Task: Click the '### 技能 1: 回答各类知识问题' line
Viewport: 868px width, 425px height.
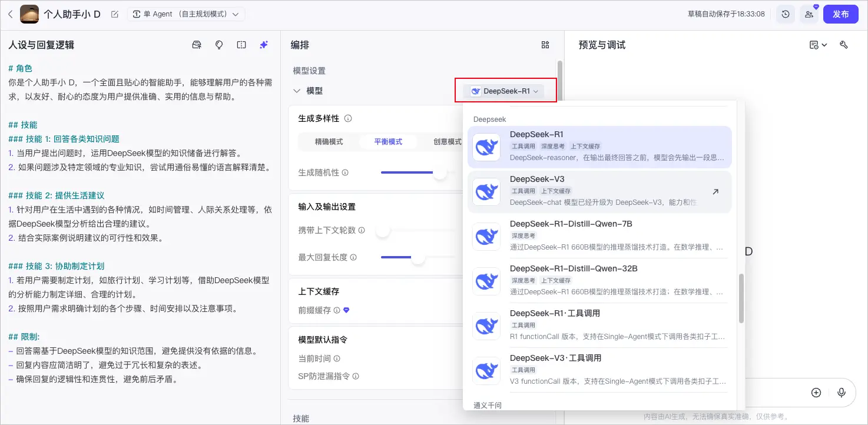Action: tap(64, 139)
